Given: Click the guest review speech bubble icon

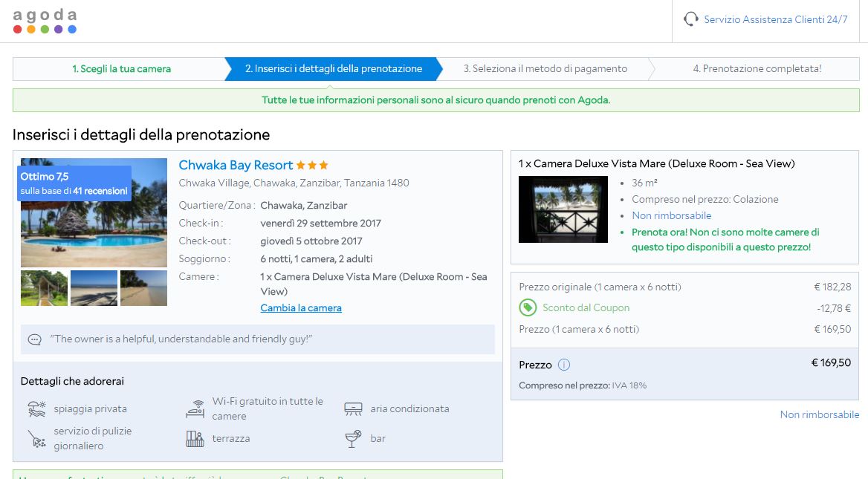Looking at the screenshot, I should coord(34,339).
